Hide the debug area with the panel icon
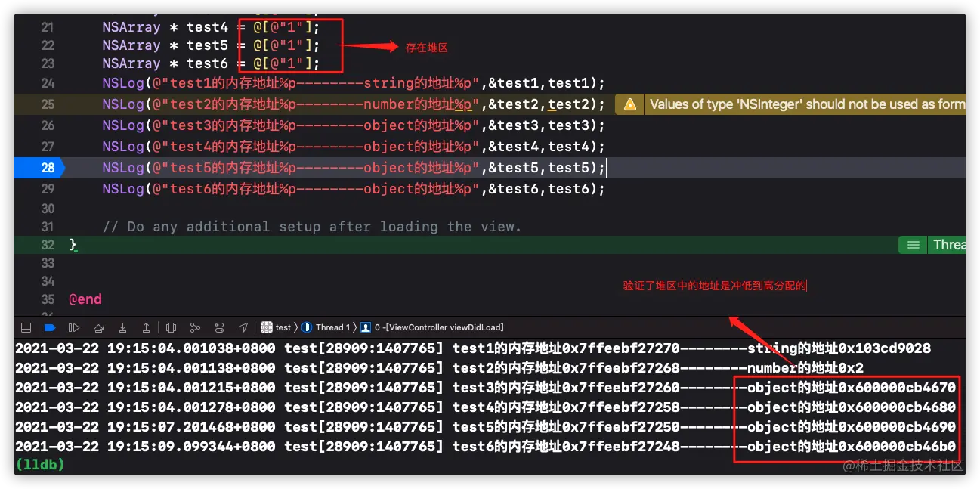The width and height of the screenshot is (980, 489). coord(26,327)
